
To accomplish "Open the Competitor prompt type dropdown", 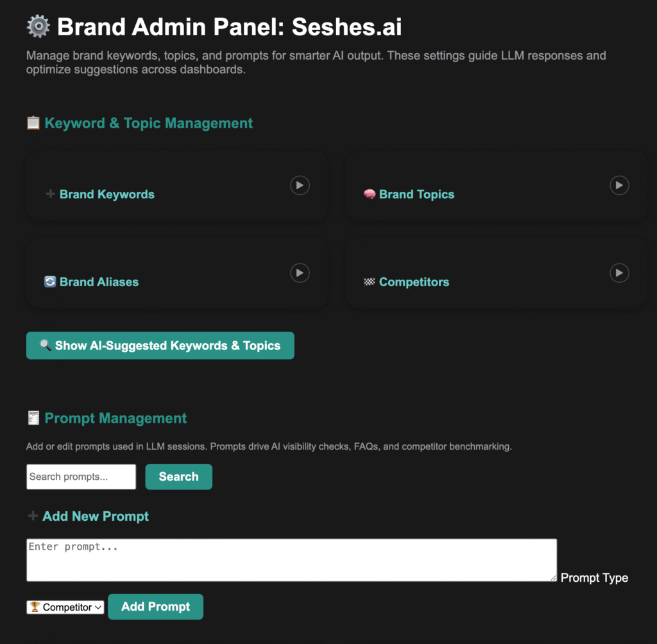I will (65, 607).
